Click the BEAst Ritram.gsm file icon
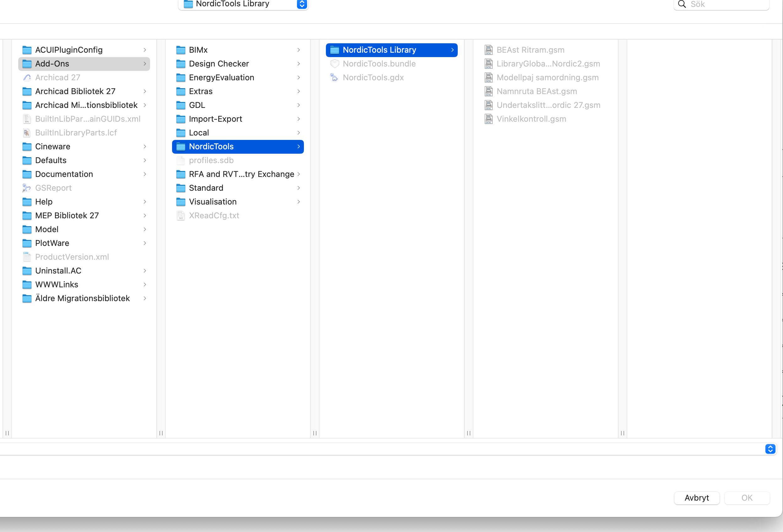Image resolution: width=783 pixels, height=532 pixels. click(489, 50)
